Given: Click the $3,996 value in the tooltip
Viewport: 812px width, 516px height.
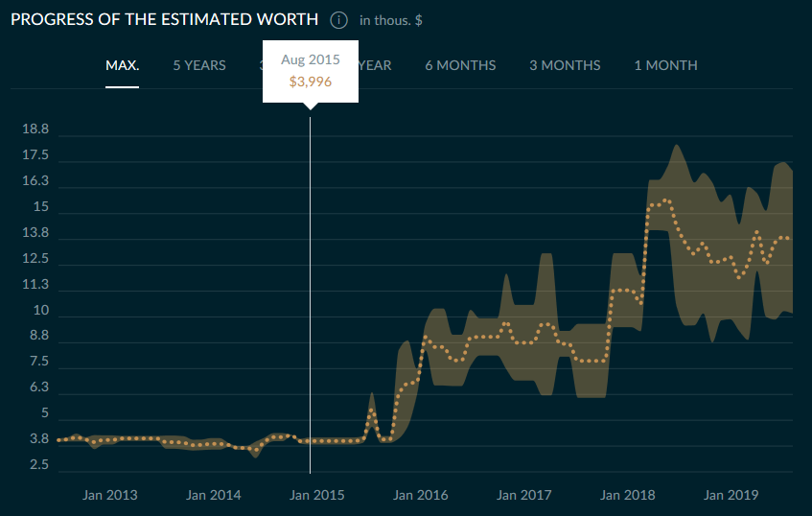Looking at the screenshot, I should pyautogui.click(x=310, y=82).
